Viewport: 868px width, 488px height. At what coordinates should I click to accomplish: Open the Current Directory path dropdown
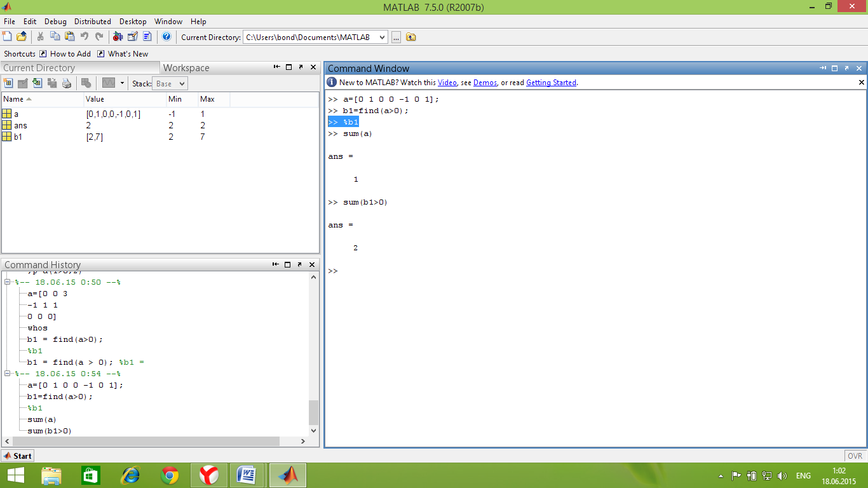tap(382, 37)
